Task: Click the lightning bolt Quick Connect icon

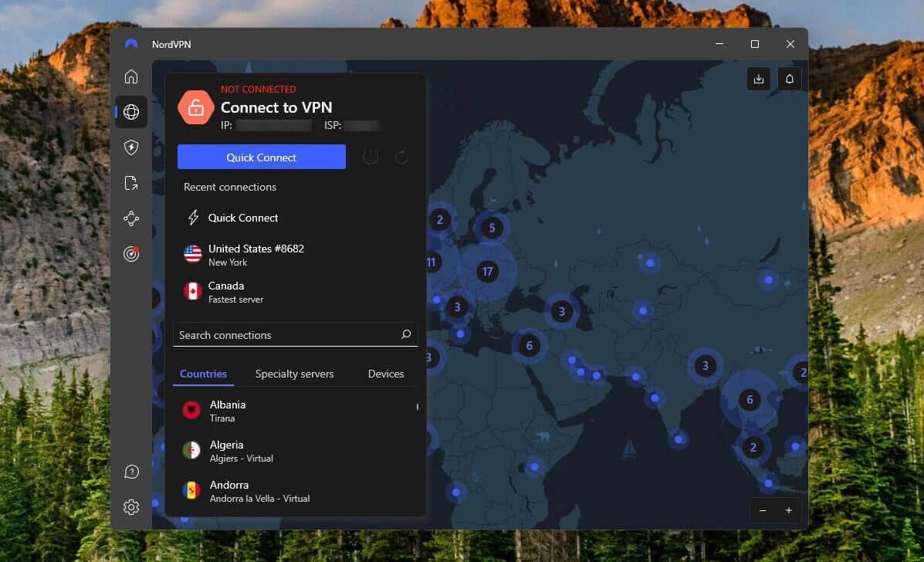Action: [x=193, y=218]
